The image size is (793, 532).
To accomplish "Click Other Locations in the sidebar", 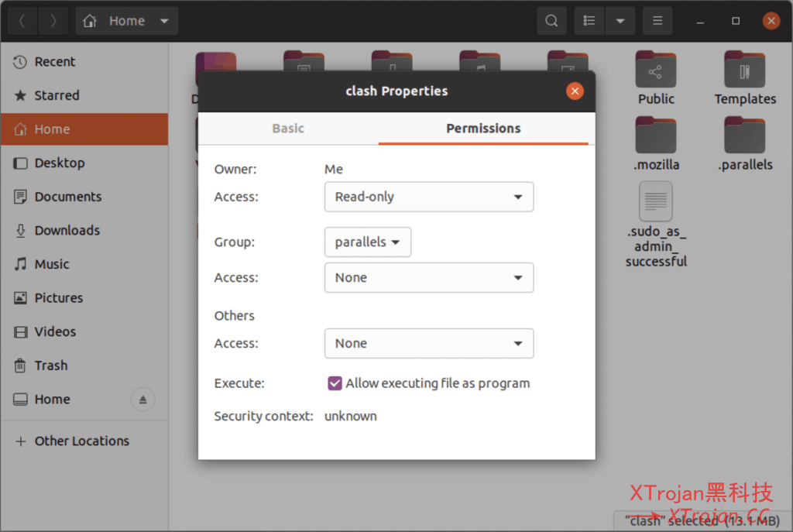I will [81, 441].
